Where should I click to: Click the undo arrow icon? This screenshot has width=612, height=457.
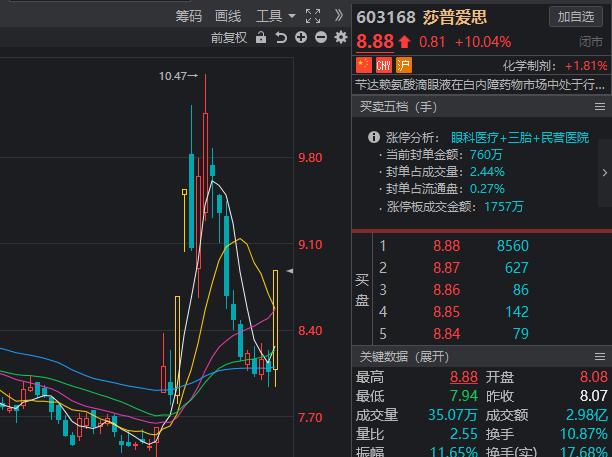click(281, 37)
